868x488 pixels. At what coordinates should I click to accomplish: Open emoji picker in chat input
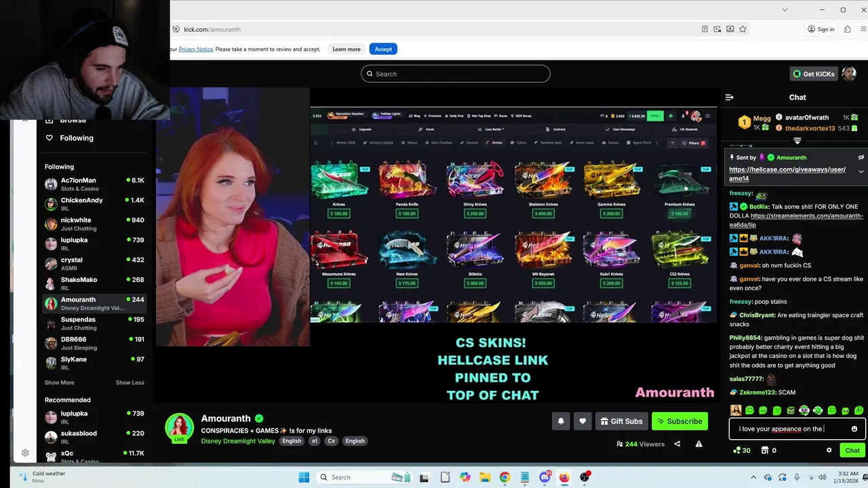(854, 428)
